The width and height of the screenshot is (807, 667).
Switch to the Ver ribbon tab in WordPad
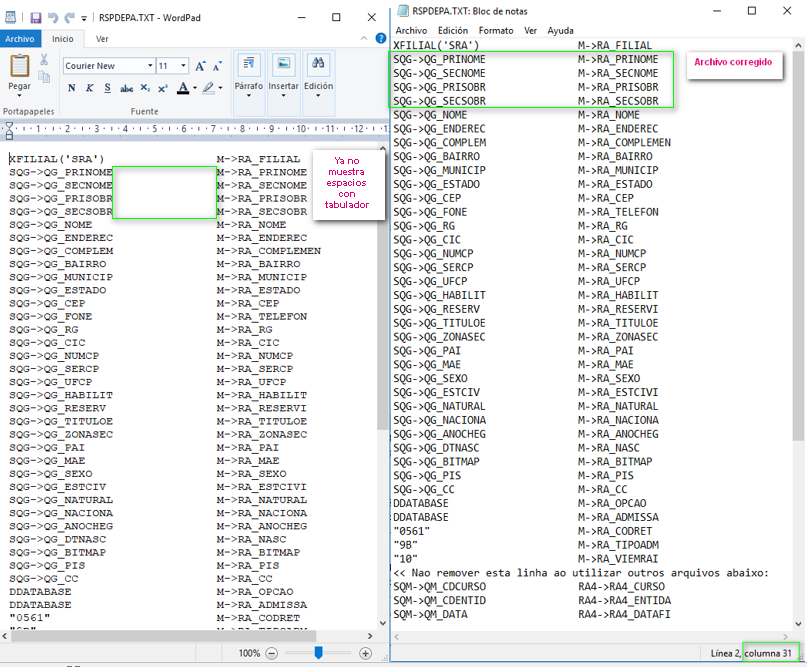102,39
